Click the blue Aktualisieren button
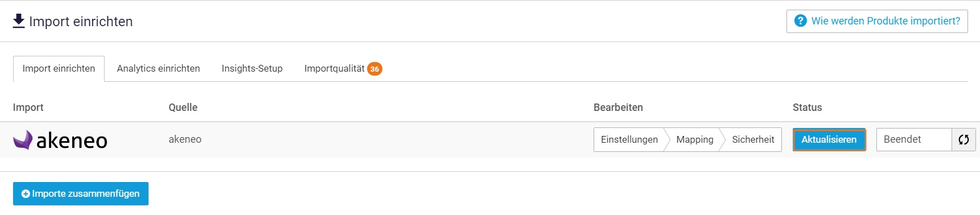The height and width of the screenshot is (215, 980). coord(829,139)
